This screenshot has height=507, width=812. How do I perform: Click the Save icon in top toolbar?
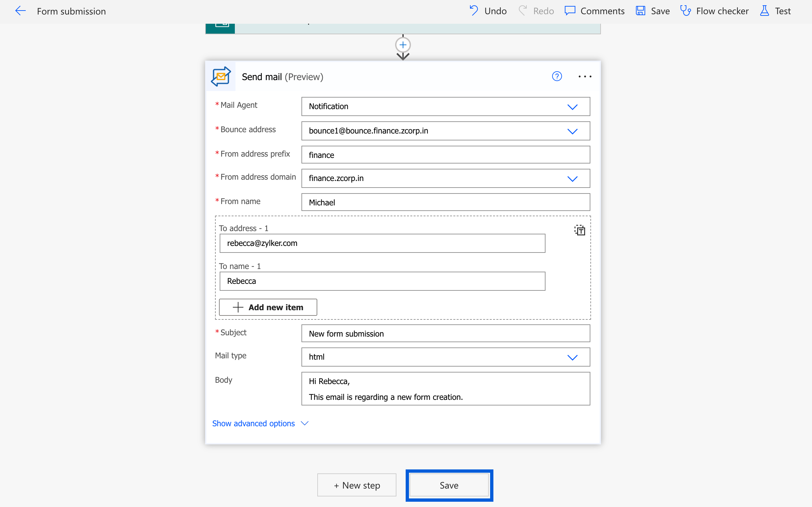pyautogui.click(x=640, y=11)
